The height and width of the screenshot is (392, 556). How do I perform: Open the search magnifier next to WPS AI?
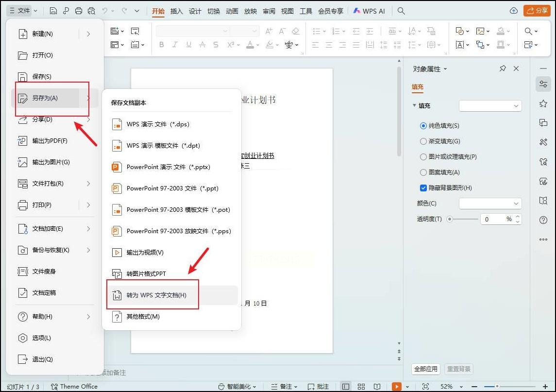click(x=401, y=11)
